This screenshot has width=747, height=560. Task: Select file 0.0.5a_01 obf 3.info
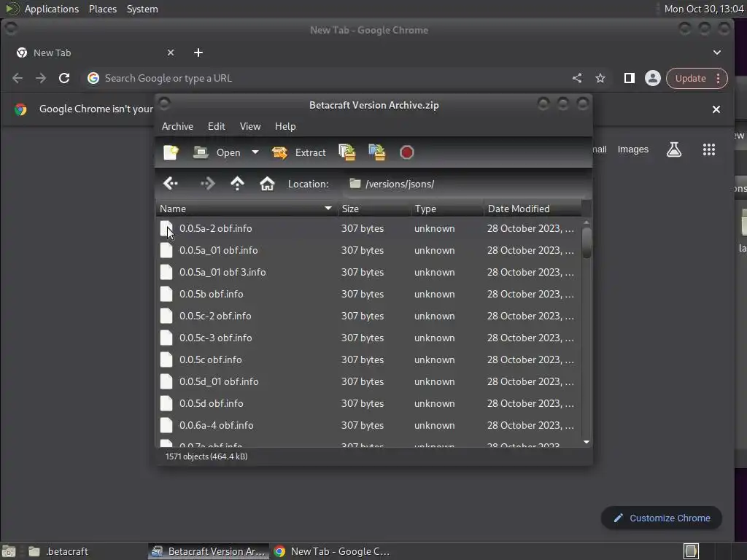(x=368, y=273)
